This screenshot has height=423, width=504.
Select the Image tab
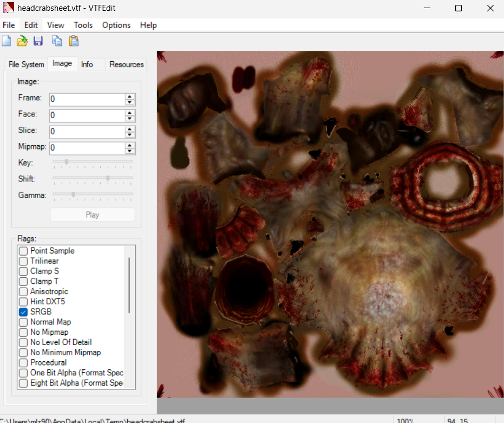(62, 63)
